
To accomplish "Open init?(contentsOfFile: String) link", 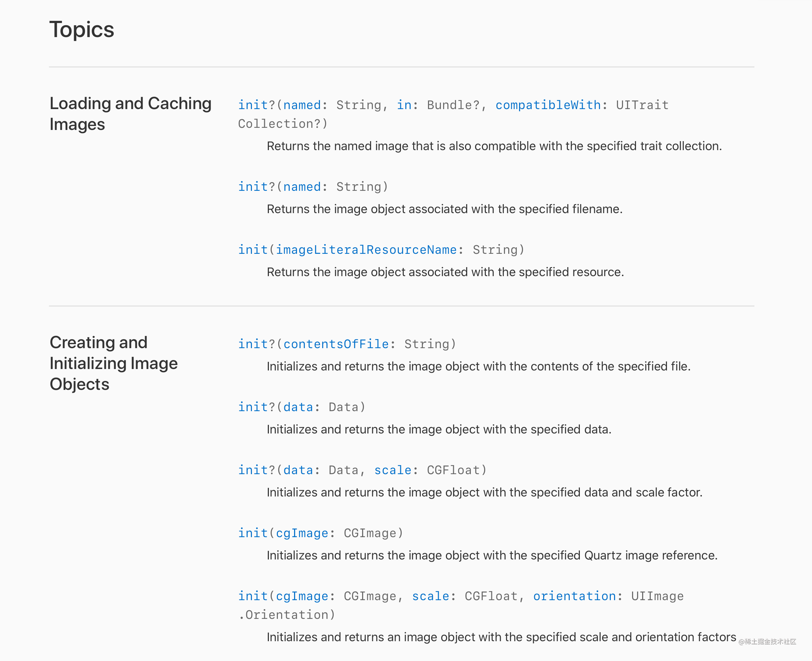I will point(347,344).
